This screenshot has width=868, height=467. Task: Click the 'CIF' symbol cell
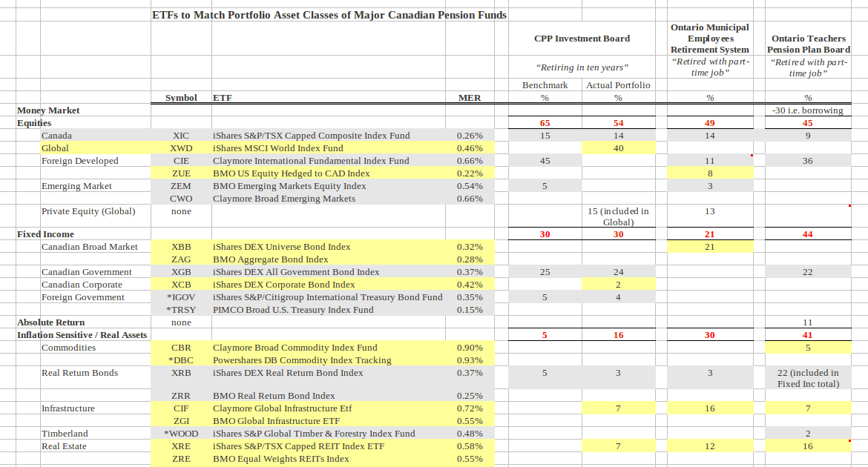click(181, 408)
